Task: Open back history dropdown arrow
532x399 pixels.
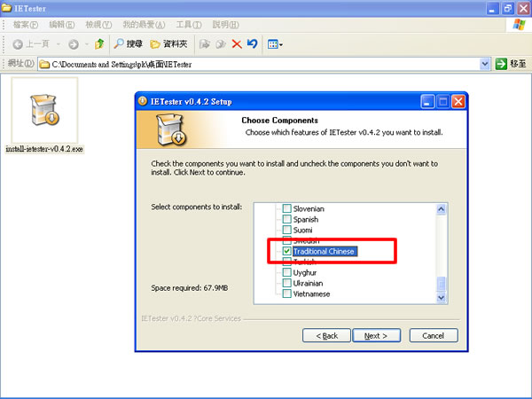Action: click(59, 44)
